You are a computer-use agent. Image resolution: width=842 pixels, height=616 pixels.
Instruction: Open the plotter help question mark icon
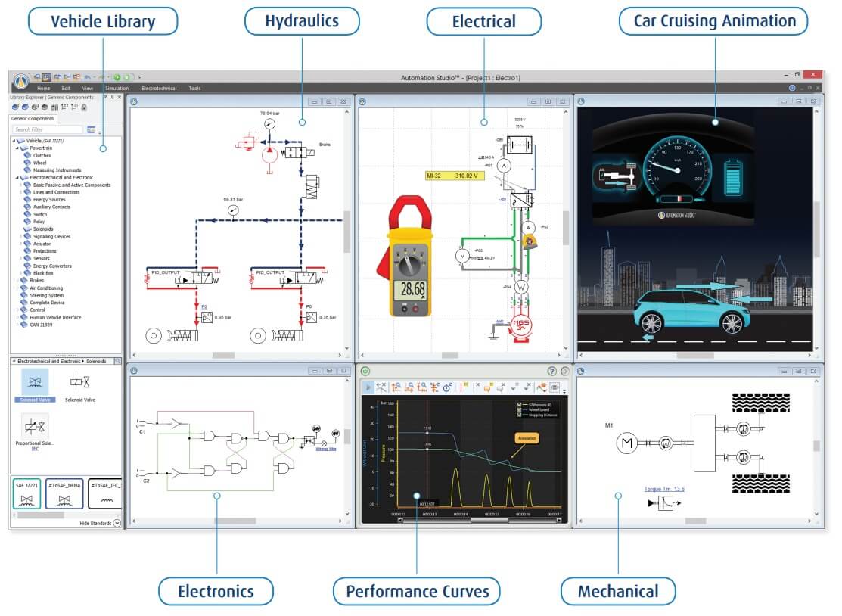tap(551, 371)
